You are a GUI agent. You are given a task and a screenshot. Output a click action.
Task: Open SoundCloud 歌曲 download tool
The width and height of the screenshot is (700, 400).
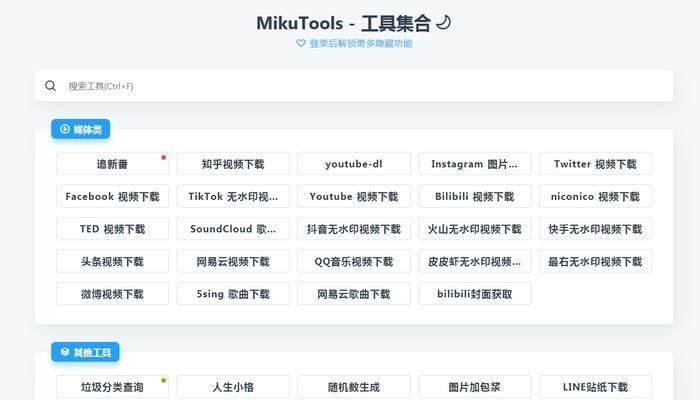point(233,229)
